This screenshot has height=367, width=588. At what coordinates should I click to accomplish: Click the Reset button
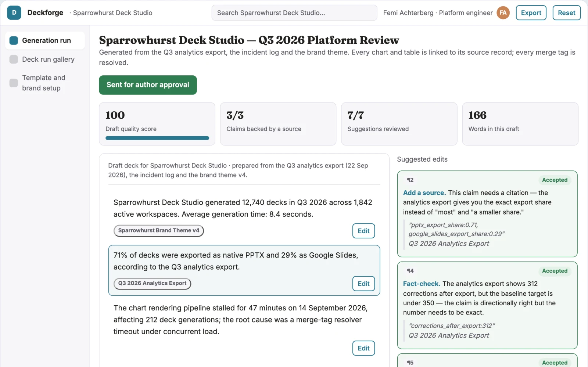coord(567,12)
